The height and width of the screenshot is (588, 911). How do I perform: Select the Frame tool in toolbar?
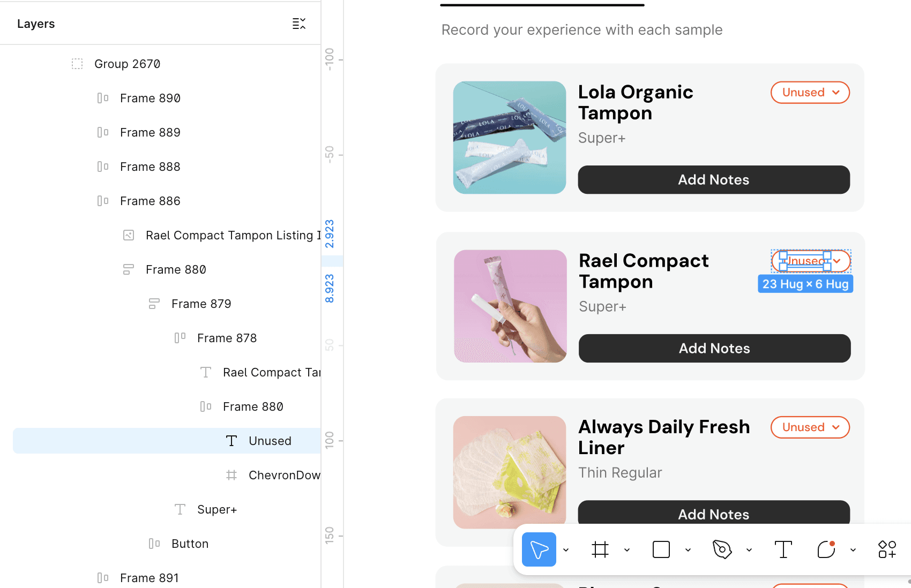[x=600, y=549]
